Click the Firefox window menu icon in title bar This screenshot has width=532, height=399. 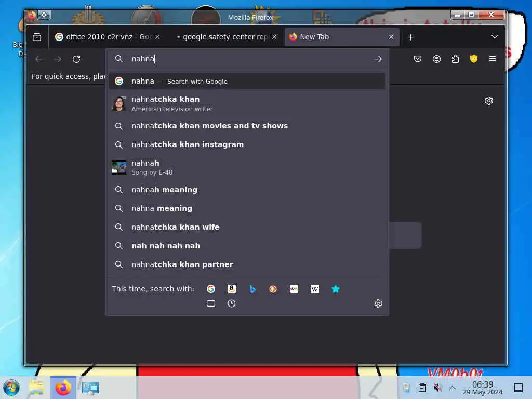[x=31, y=15]
